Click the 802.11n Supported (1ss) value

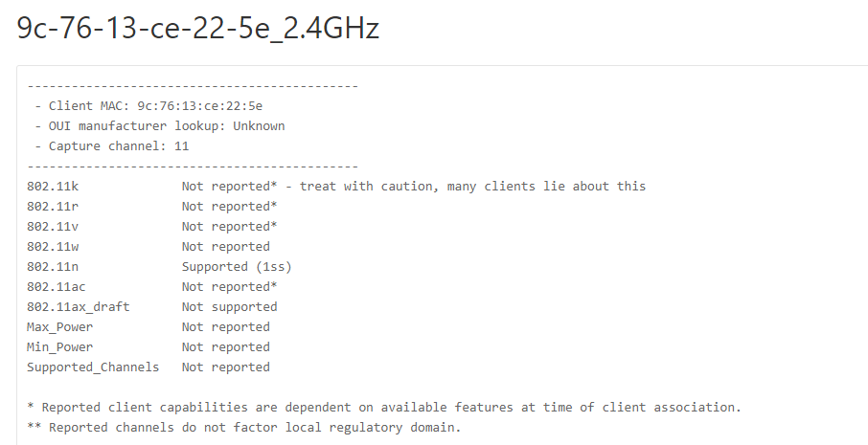click(x=237, y=267)
